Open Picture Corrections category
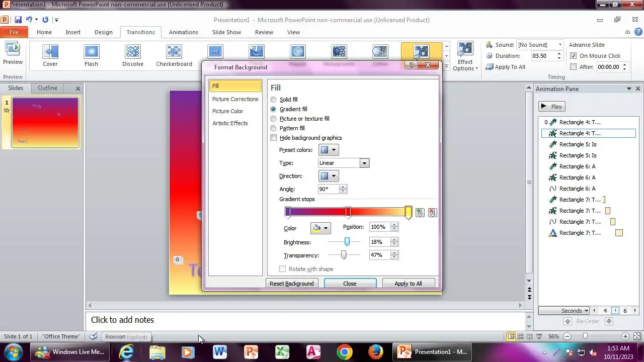This screenshot has height=362, width=644. 235,99
